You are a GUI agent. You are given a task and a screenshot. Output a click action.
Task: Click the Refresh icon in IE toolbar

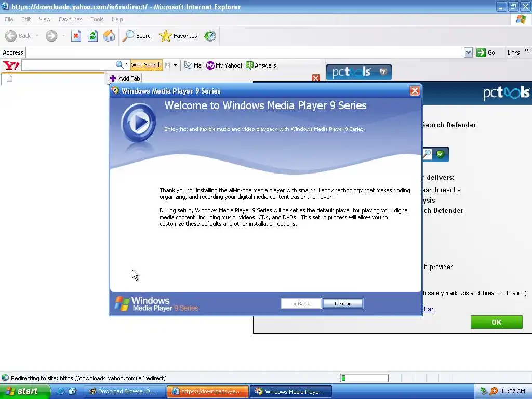point(92,36)
